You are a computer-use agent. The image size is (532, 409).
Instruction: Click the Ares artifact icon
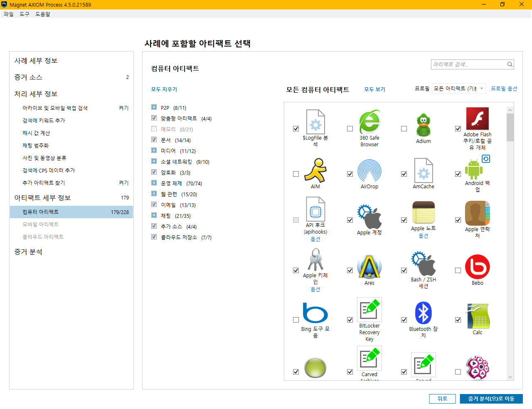coord(369,266)
